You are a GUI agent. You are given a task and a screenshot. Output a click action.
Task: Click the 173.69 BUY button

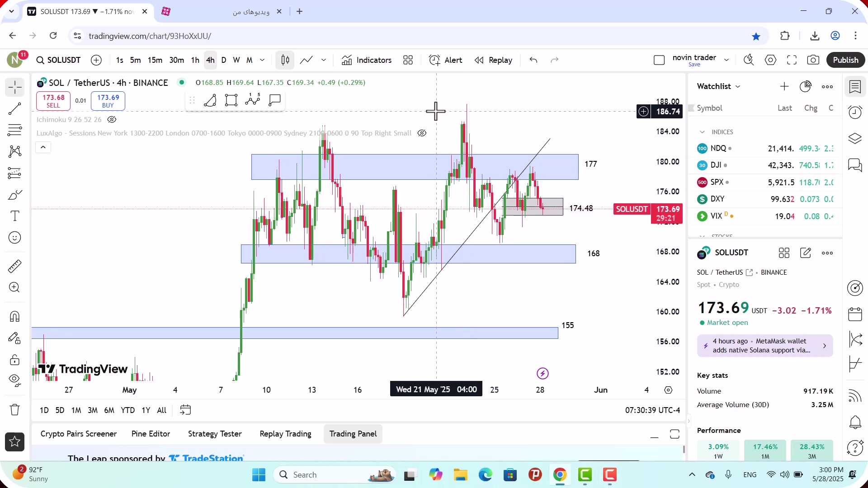pyautogui.click(x=108, y=101)
